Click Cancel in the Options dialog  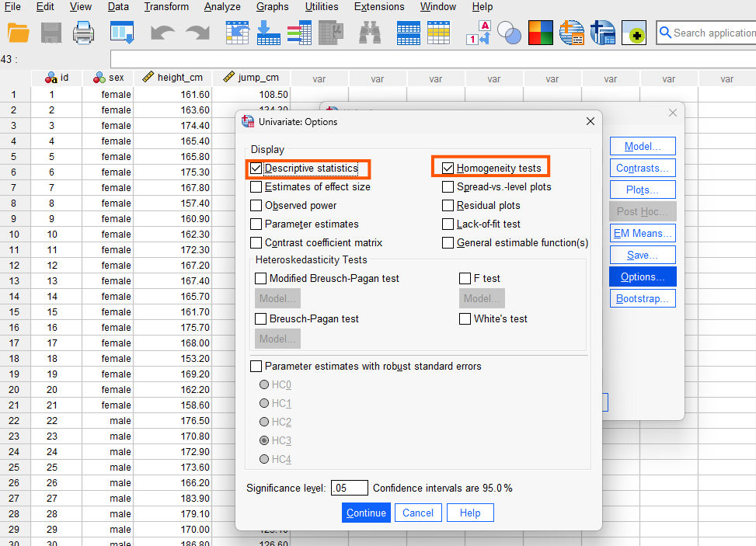(x=418, y=513)
